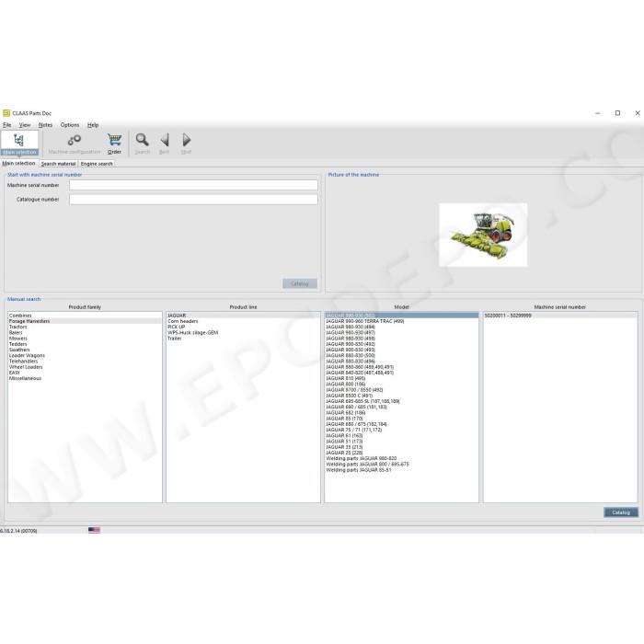Viewport: 644px width, 644px height.
Task: Select the highlighted first JAGUAR model row
Action: pyautogui.click(x=402, y=316)
